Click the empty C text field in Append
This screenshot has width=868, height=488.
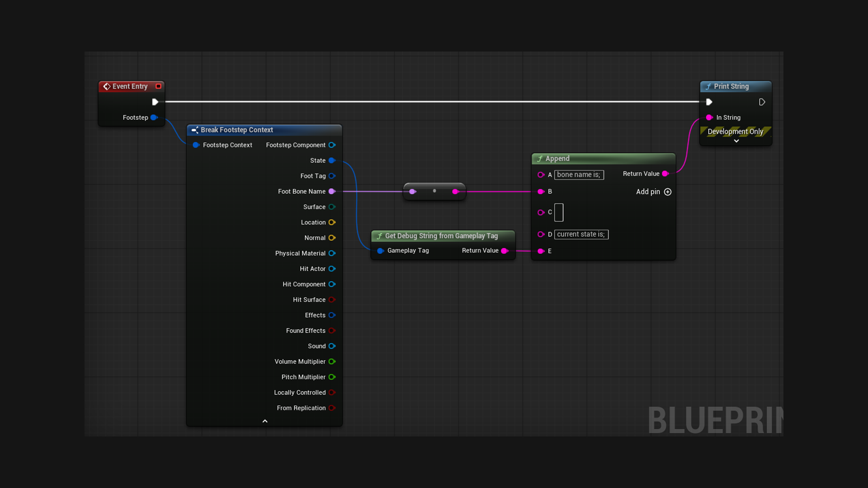pyautogui.click(x=559, y=212)
